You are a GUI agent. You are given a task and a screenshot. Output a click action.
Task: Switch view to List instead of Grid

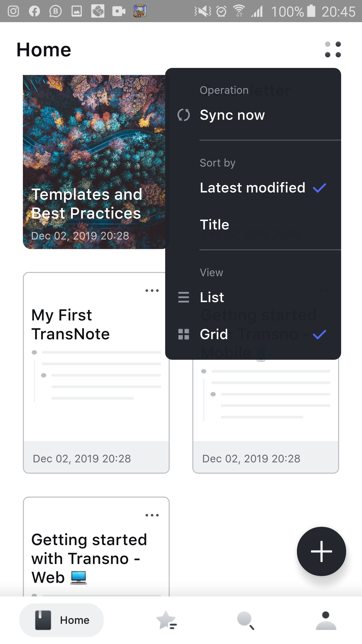coord(212,297)
